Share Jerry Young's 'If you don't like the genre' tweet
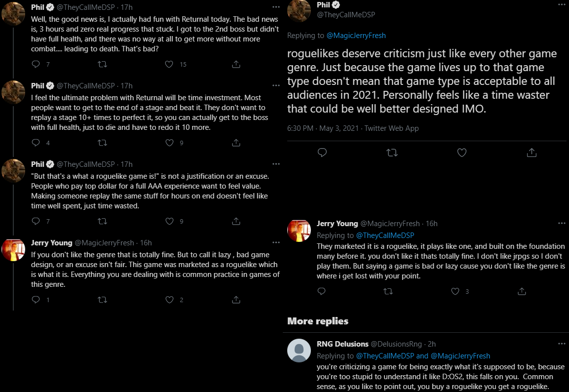Viewport: 569px width, 392px height. point(236,300)
